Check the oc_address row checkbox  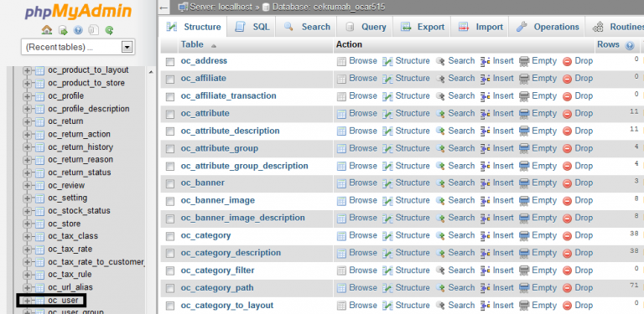click(170, 62)
